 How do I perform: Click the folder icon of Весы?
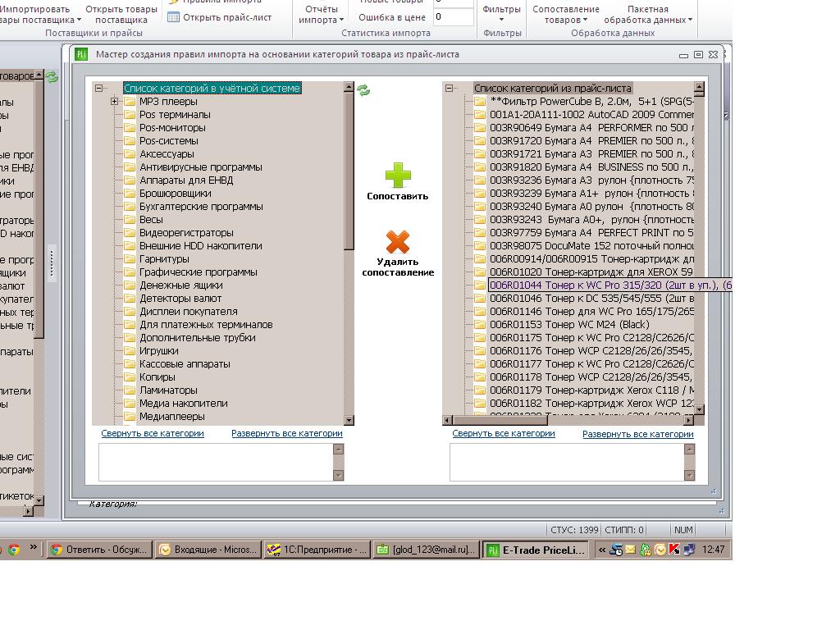click(x=130, y=220)
